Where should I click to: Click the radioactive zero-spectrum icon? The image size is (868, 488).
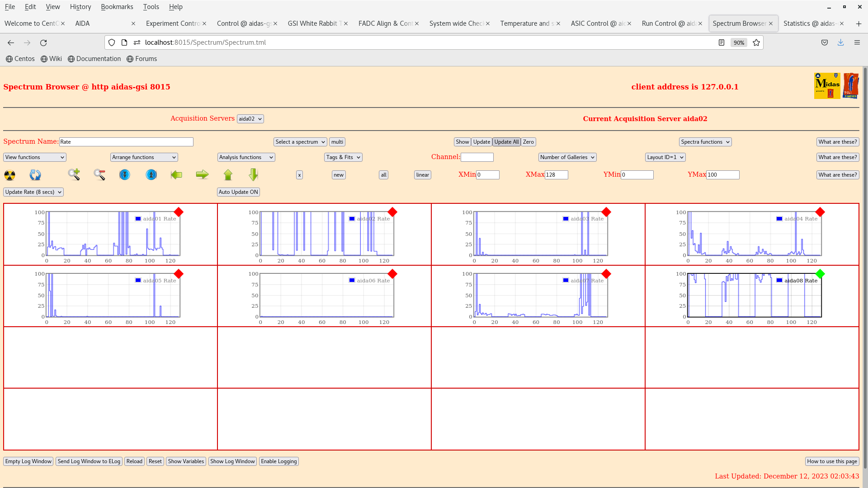[9, 175]
